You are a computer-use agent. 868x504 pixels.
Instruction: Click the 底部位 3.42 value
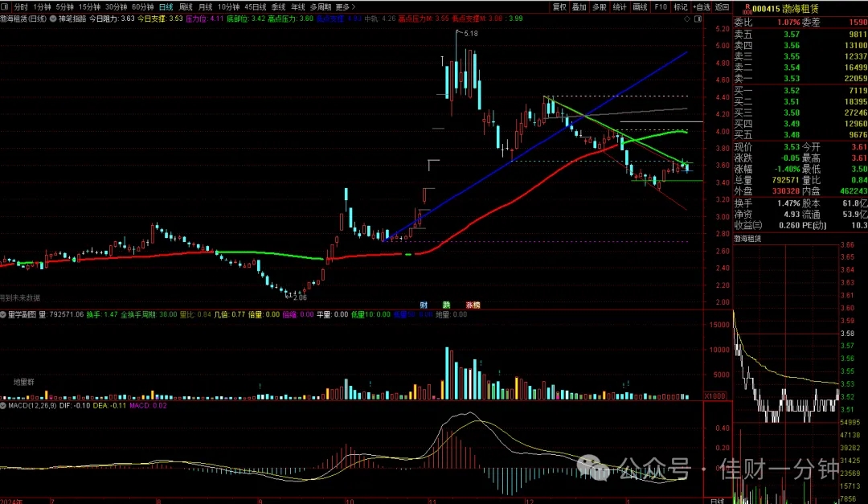tap(246, 18)
